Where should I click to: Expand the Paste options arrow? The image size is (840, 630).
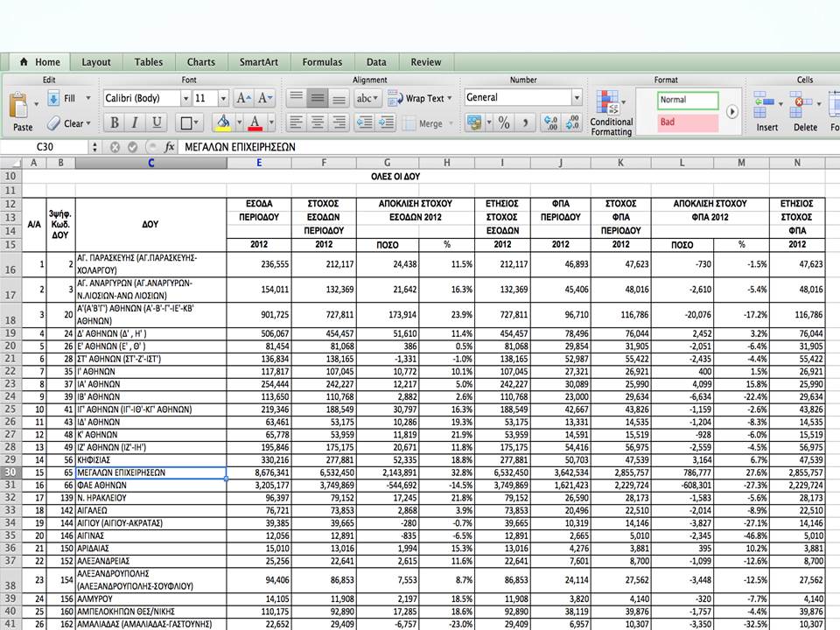pyautogui.click(x=37, y=104)
